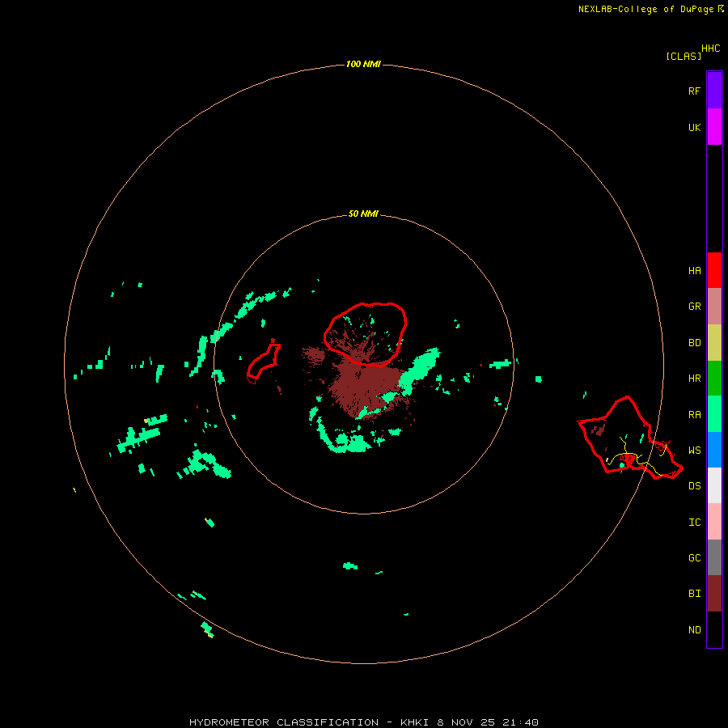Click the IC pink legend swatch
Viewport: 728px width, 728px height.
tap(714, 522)
